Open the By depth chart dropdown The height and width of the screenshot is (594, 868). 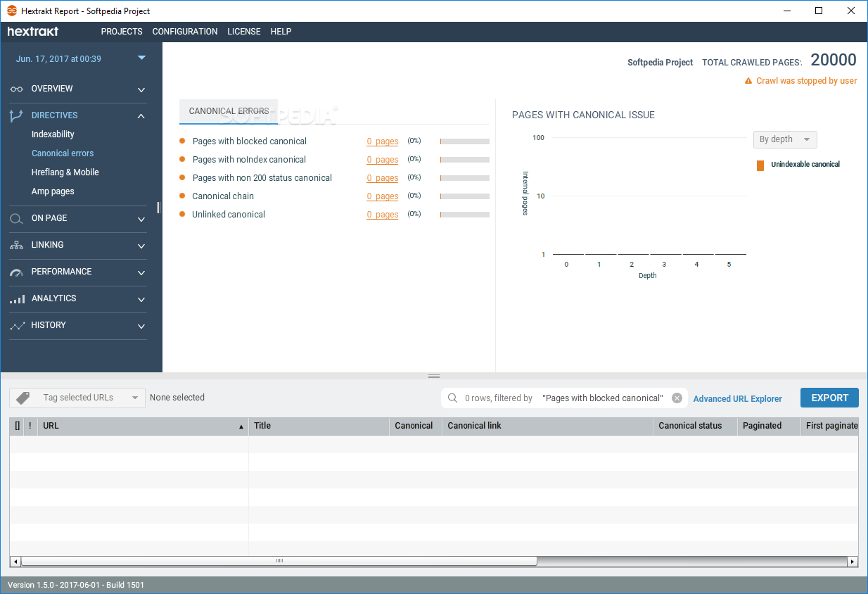(785, 139)
